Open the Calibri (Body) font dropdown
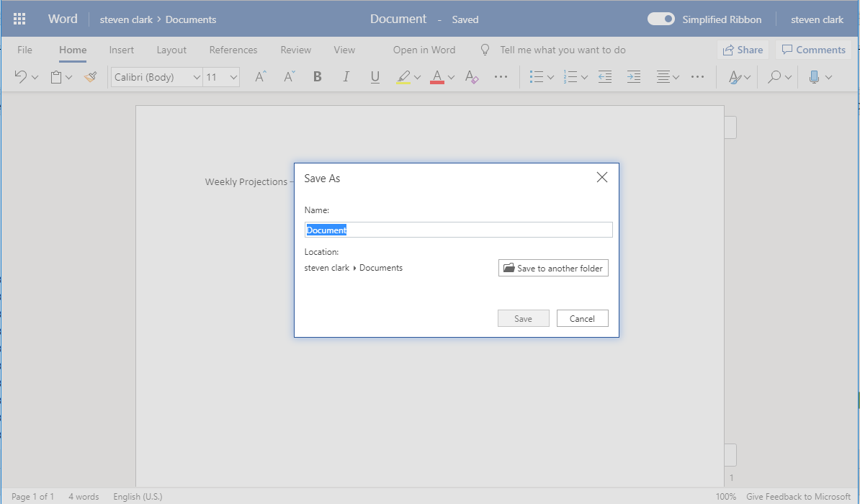The height and width of the screenshot is (504, 860). (x=197, y=77)
